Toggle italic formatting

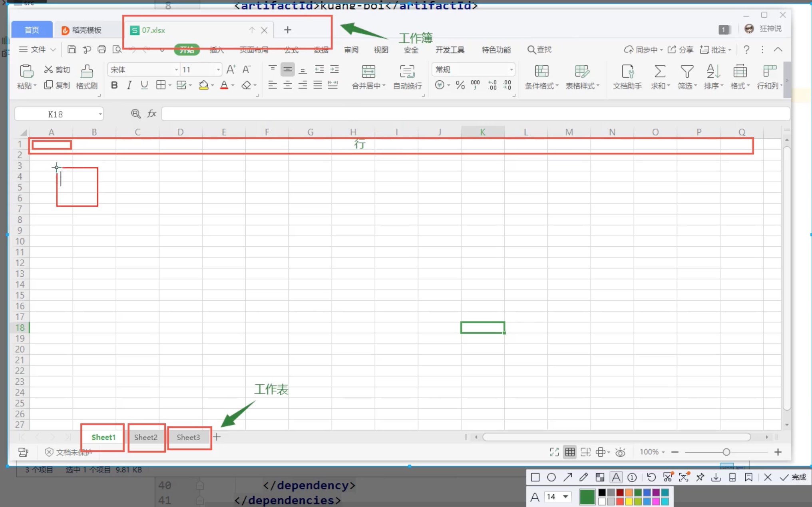tap(129, 85)
